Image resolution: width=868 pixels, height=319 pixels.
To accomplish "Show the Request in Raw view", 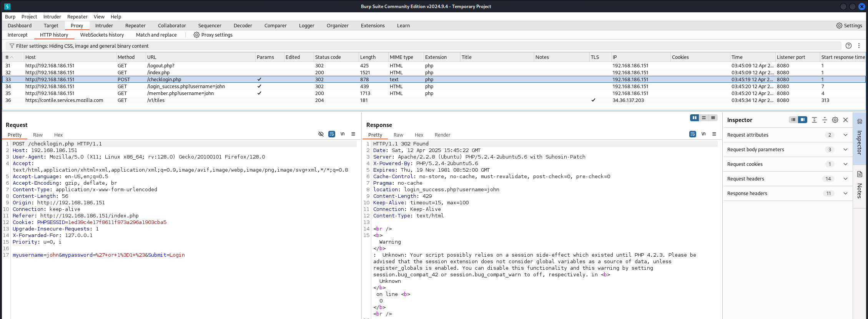I will 38,135.
